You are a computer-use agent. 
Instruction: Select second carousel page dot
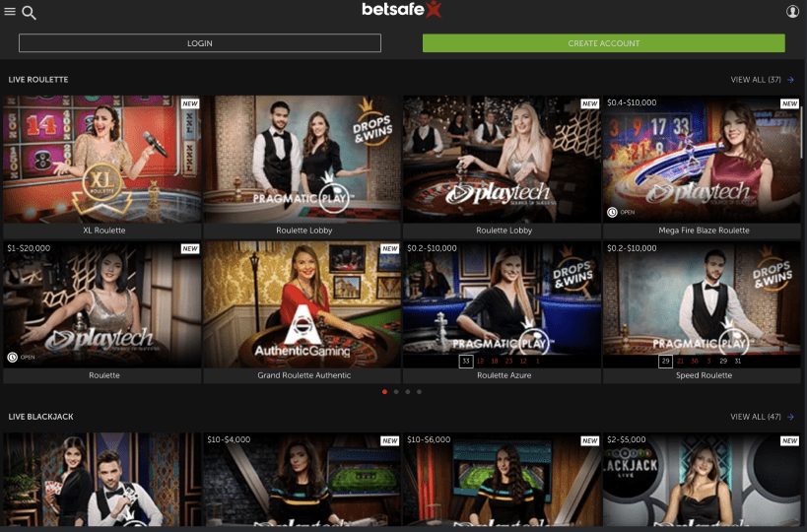(396, 392)
